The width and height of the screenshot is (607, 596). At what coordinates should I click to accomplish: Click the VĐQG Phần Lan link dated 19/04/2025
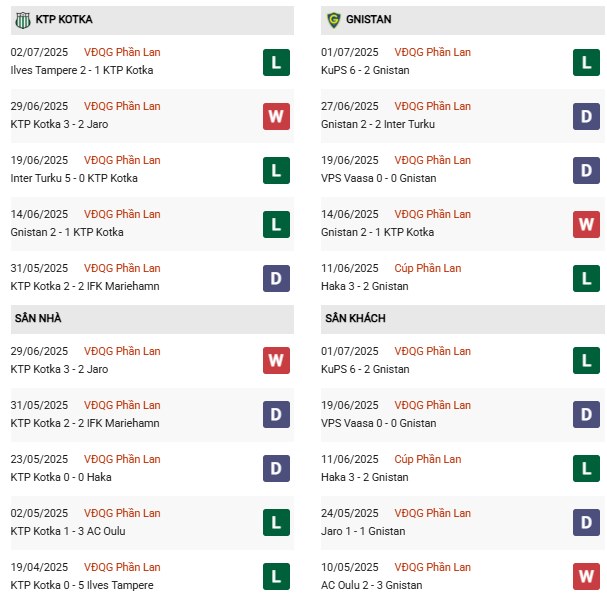pyautogui.click(x=122, y=567)
